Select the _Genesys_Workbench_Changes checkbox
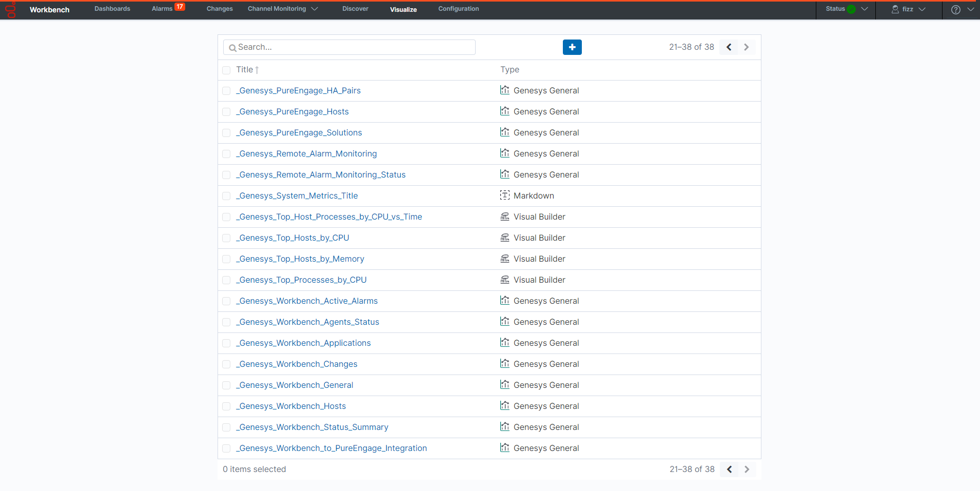The width and height of the screenshot is (980, 491). coord(226,364)
